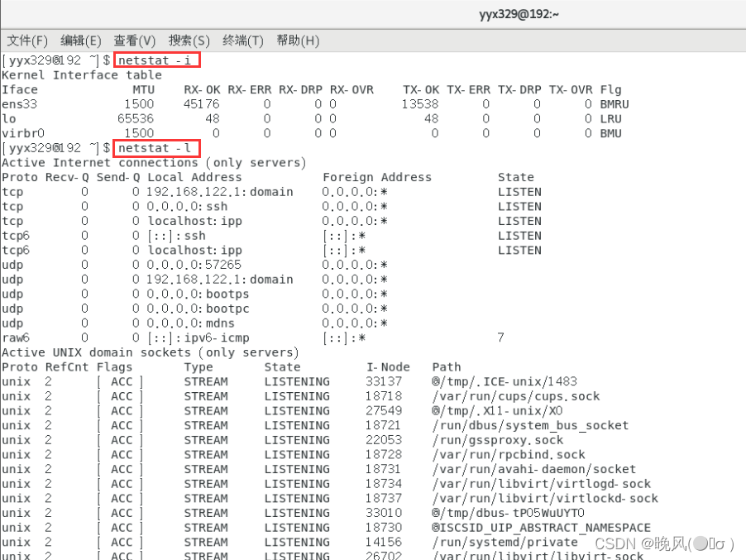Click the highlighted netstat -l command
The image size is (746, 560).
pos(157,148)
